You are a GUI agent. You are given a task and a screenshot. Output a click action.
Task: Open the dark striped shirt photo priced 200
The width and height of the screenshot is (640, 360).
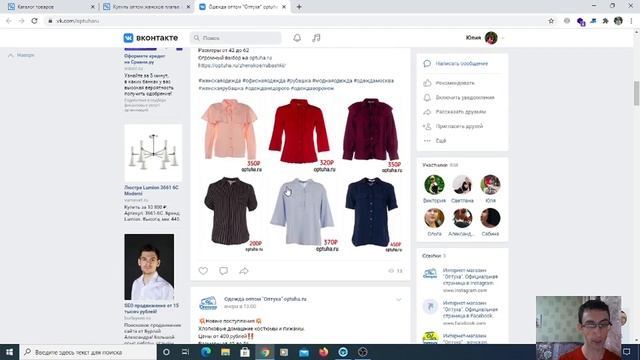[x=231, y=213]
